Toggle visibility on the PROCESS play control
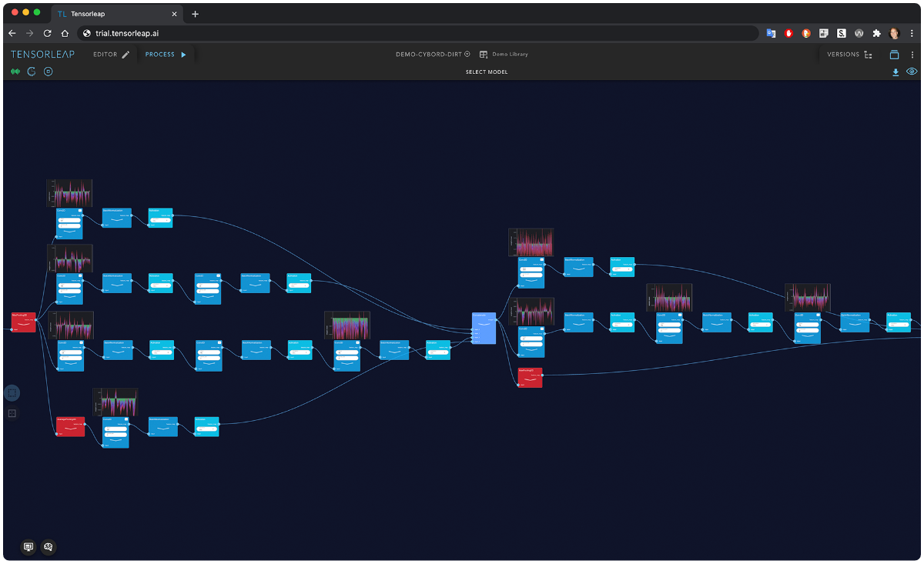This screenshot has width=924, height=564. [x=184, y=55]
